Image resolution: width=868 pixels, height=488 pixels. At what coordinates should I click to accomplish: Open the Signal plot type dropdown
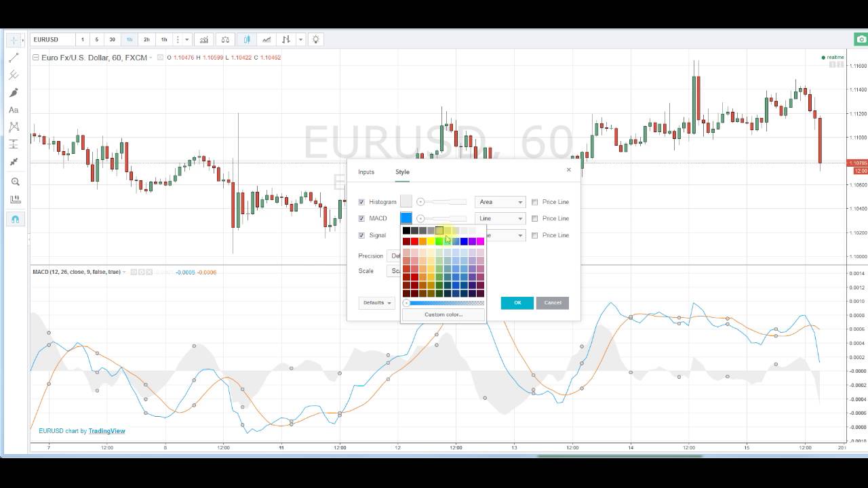point(505,235)
